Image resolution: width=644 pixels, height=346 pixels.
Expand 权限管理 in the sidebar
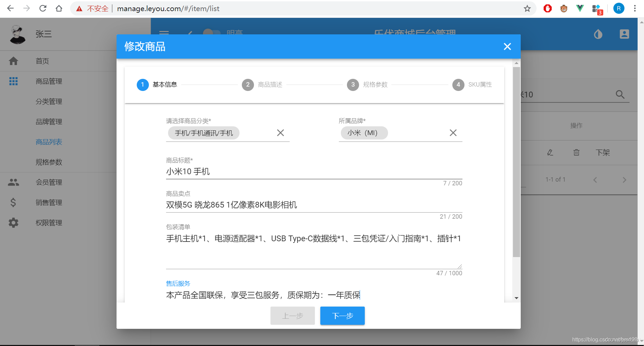(x=58, y=223)
